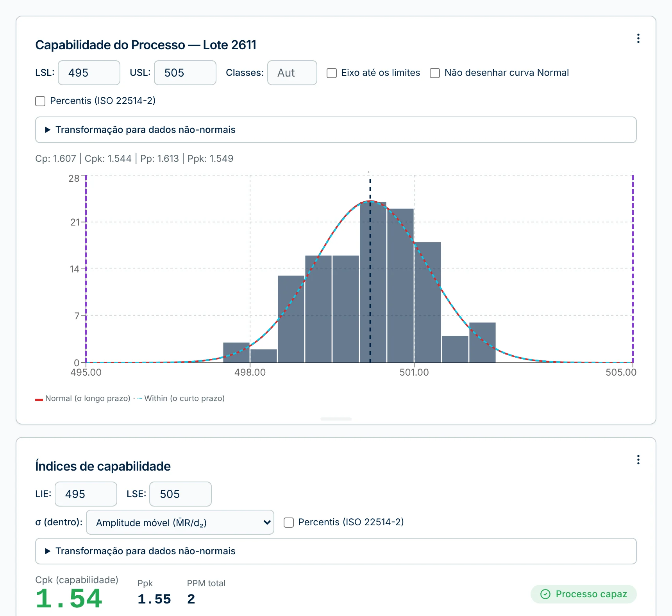Image resolution: width=672 pixels, height=616 pixels.
Task: Click the Cpk: 1.544 statistic text
Action: [x=108, y=159]
